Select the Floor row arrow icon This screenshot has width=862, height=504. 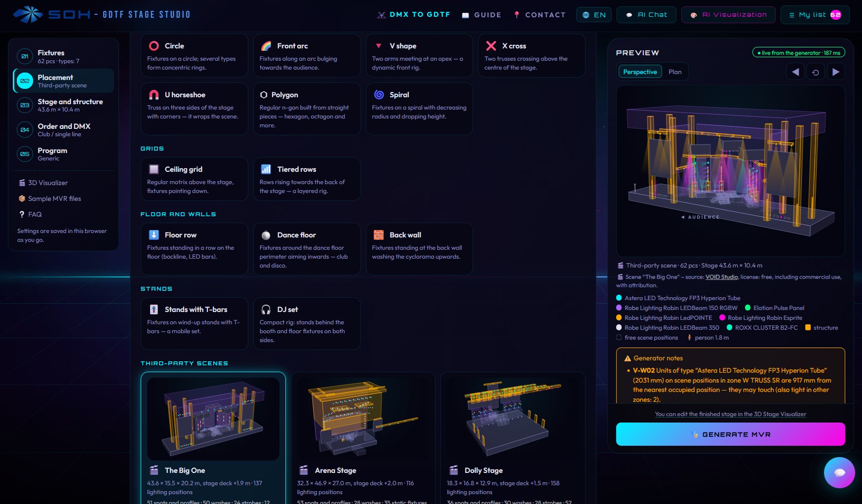click(x=154, y=235)
